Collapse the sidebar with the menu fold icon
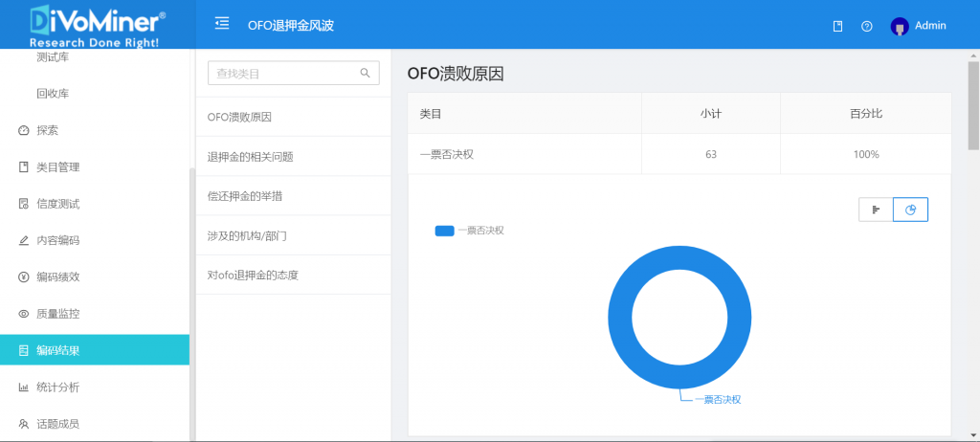 pos(222,24)
